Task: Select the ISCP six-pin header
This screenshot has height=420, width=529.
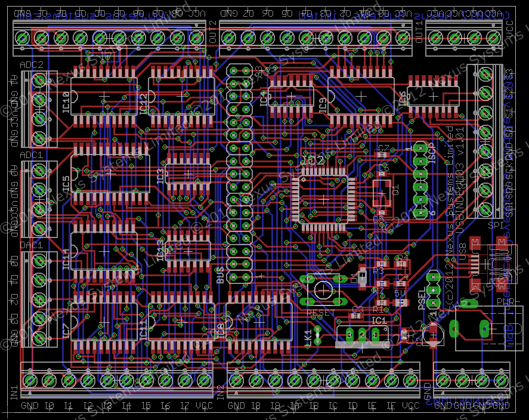Action: (x=421, y=179)
